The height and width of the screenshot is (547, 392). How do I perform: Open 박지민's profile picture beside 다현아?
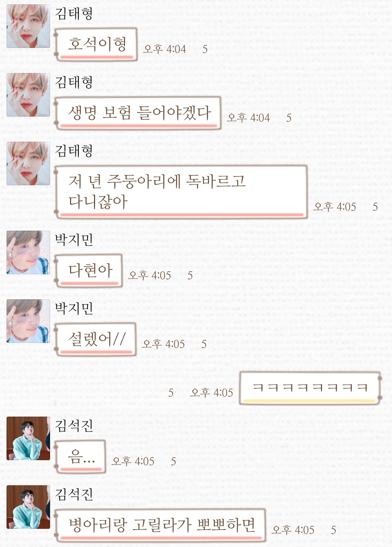click(x=28, y=252)
